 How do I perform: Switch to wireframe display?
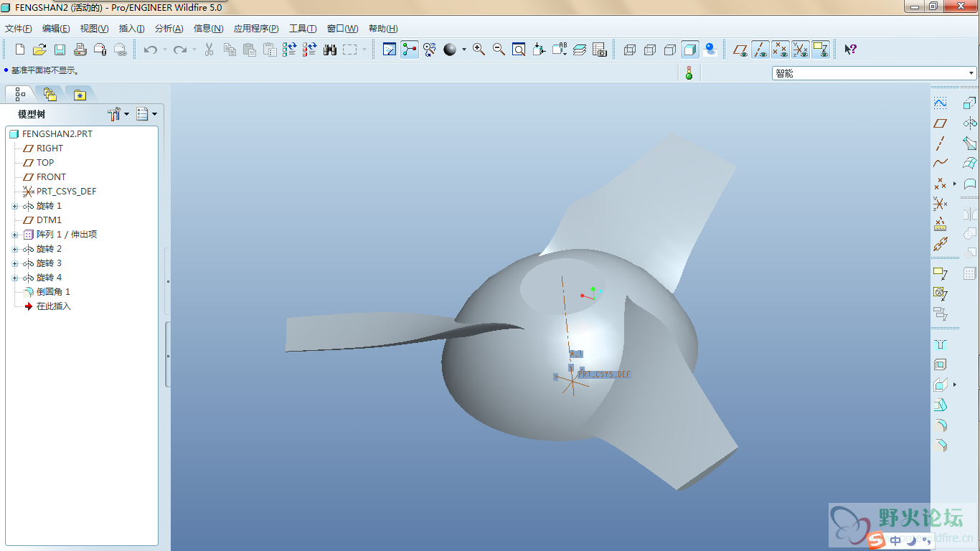(x=630, y=50)
